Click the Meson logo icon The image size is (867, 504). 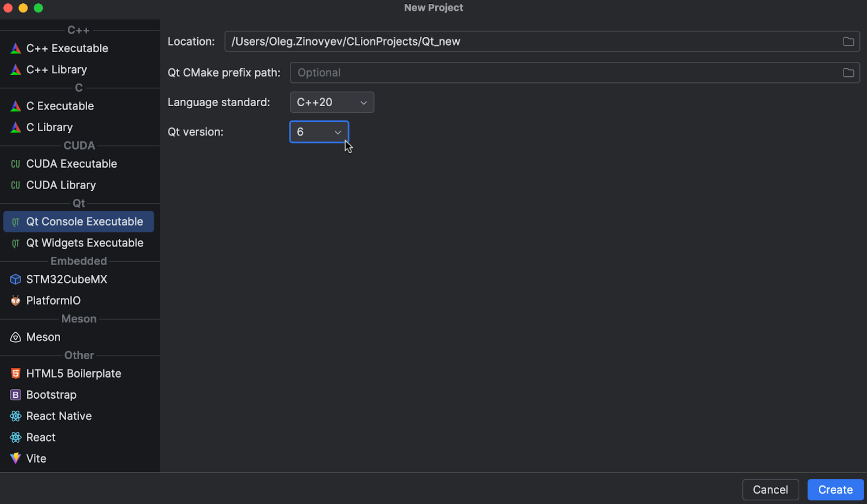click(16, 337)
